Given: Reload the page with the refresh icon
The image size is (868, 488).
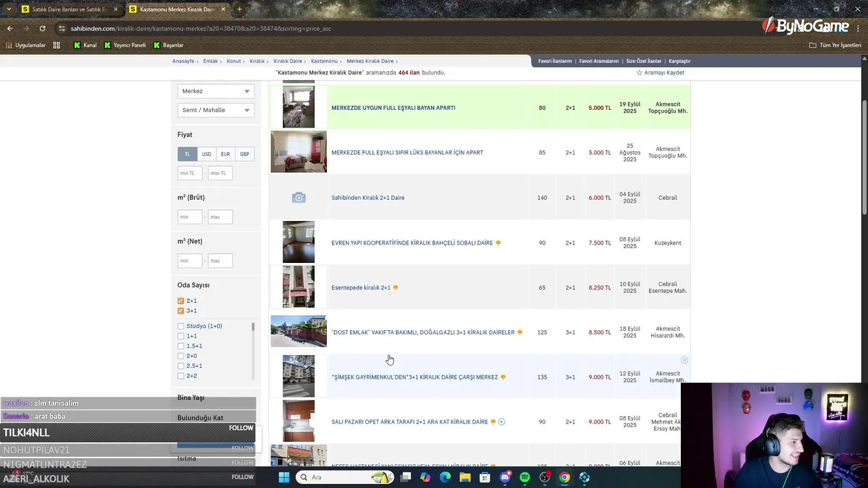Looking at the screenshot, I should click(x=42, y=28).
